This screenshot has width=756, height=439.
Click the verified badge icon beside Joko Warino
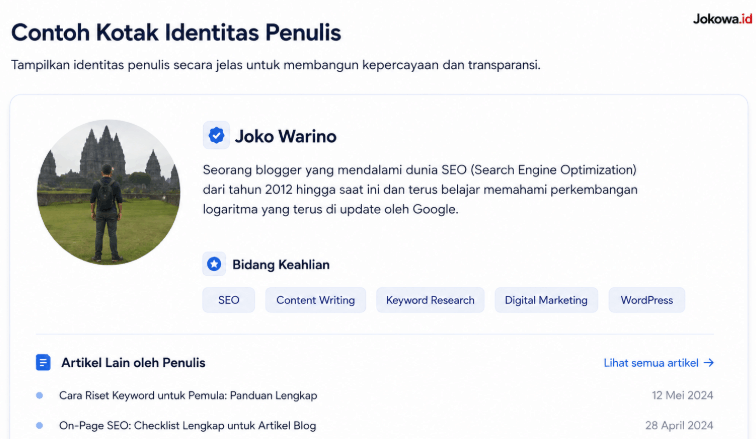216,135
